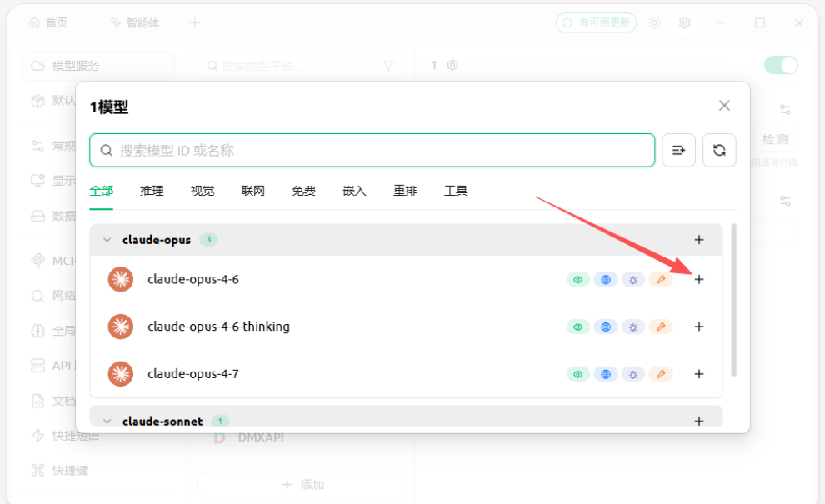
Task: Click the provider filter funnel icon
Action: (x=388, y=66)
